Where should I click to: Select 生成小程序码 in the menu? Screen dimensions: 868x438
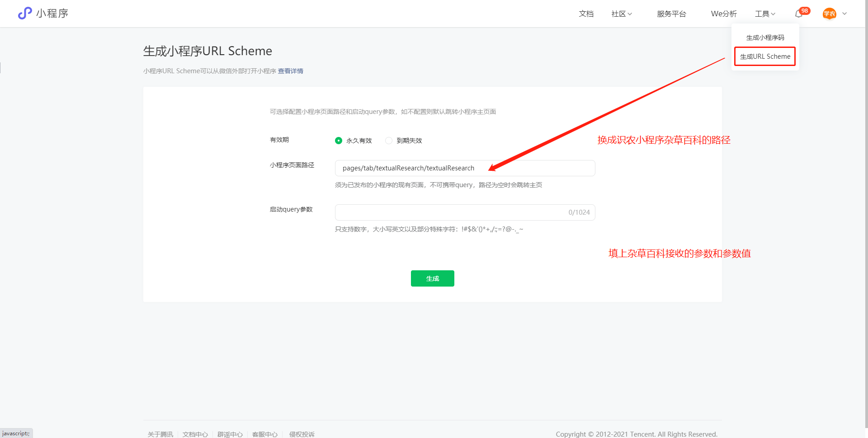click(x=764, y=38)
